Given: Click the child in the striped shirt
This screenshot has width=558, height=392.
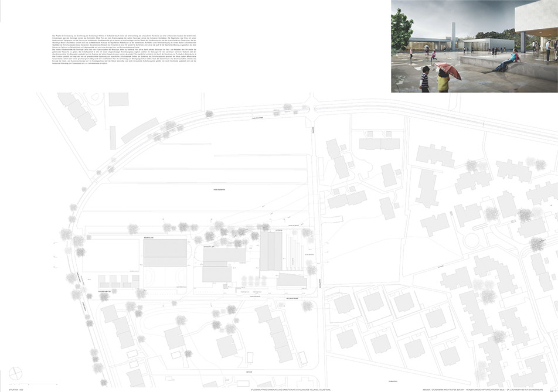Looking at the screenshot, I should click(424, 79).
